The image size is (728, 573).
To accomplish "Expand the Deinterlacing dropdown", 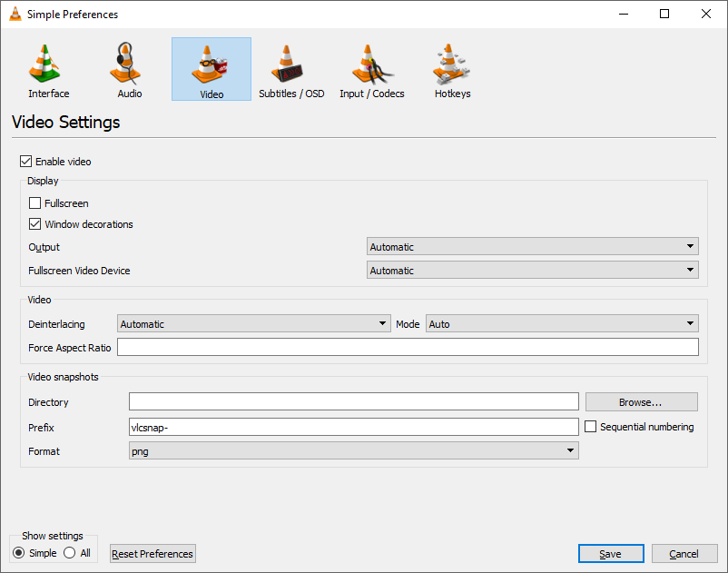I will click(x=254, y=324).
